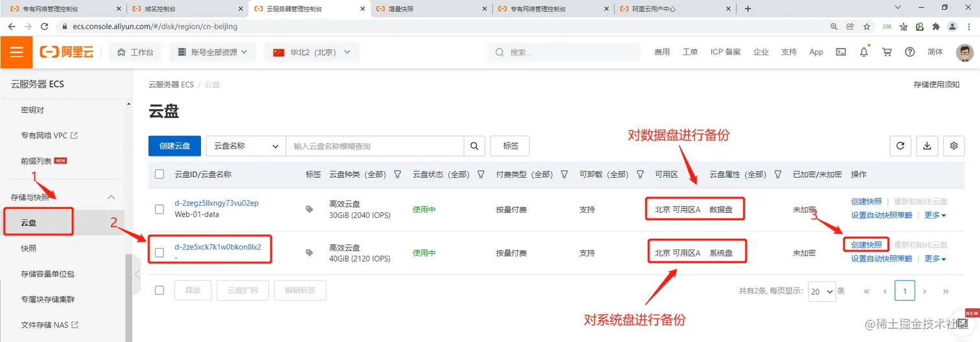Switch language via 简体
The width and height of the screenshot is (980, 342).
(x=935, y=52)
